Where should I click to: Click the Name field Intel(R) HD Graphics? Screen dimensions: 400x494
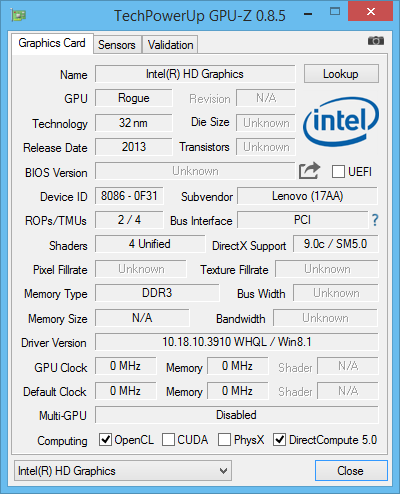point(195,74)
